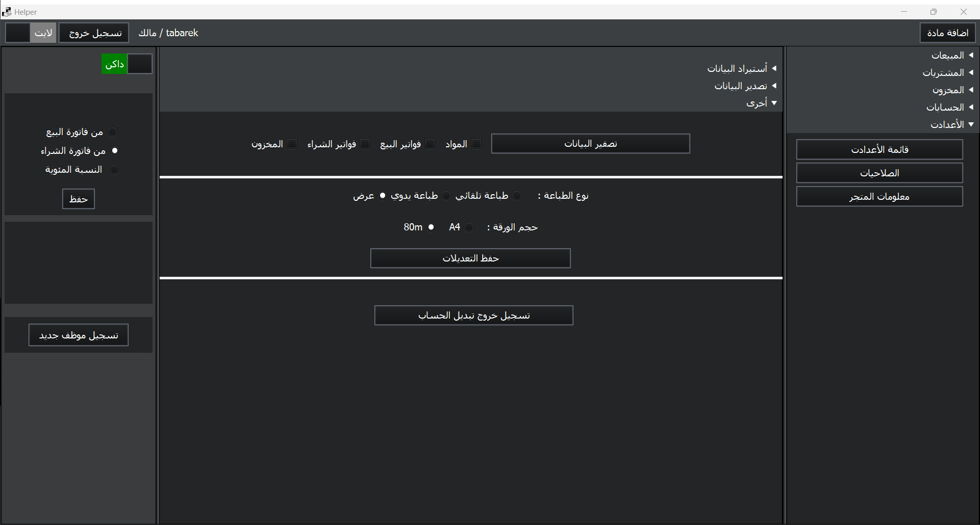This screenshot has width=980, height=525.
Task: Open معلومات المتجر store info
Action: pyautogui.click(x=879, y=197)
